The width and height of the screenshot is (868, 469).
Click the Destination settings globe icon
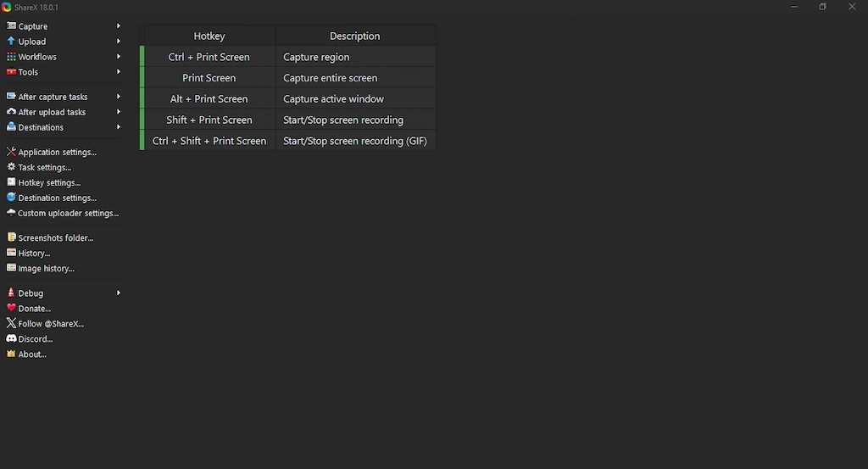(x=11, y=197)
